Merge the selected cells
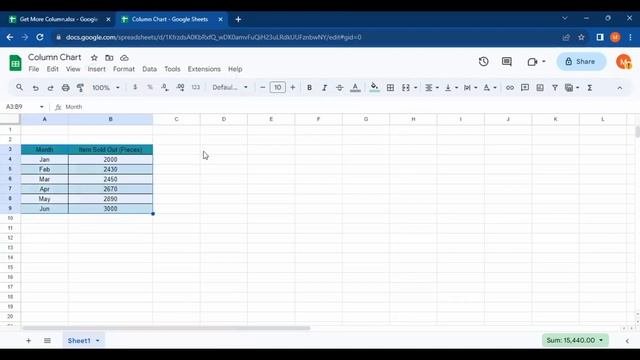This screenshot has width=640, height=360. 405,87
